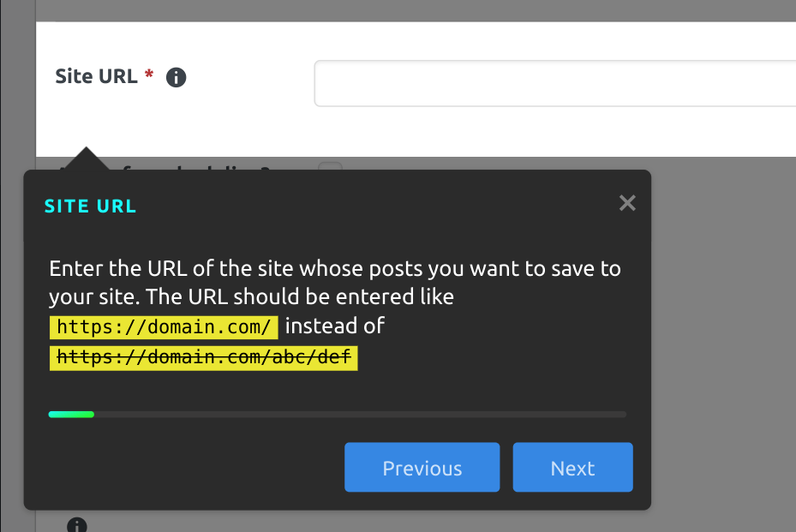The width and height of the screenshot is (796, 532).
Task: Click inside the empty Site URL input field
Action: point(557,83)
